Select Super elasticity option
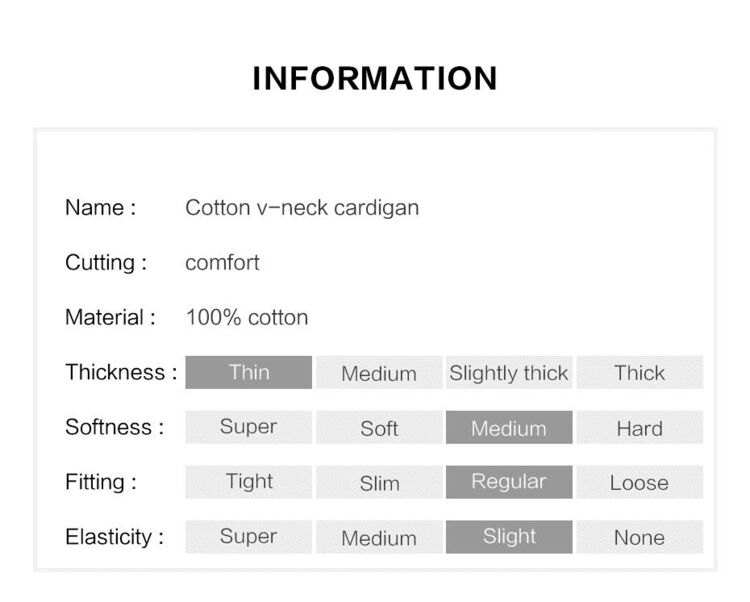Image resolution: width=750 pixels, height=602 pixels. tap(249, 537)
